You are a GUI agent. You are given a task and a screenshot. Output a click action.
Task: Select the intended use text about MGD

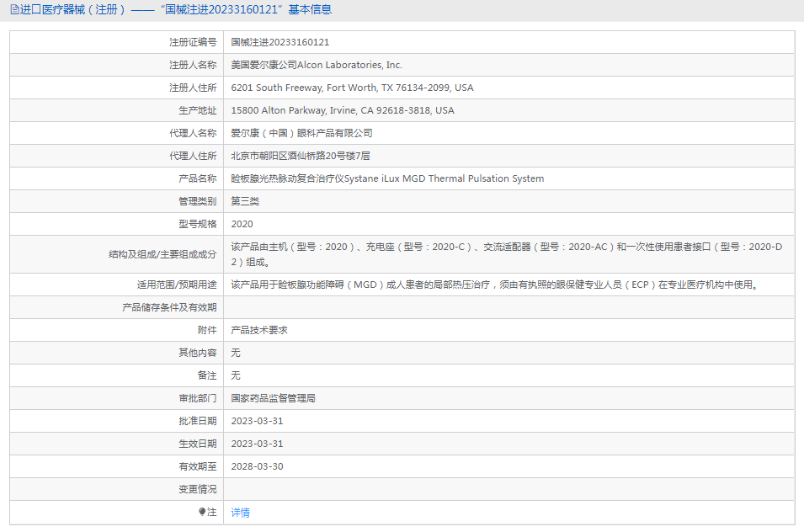click(x=495, y=285)
